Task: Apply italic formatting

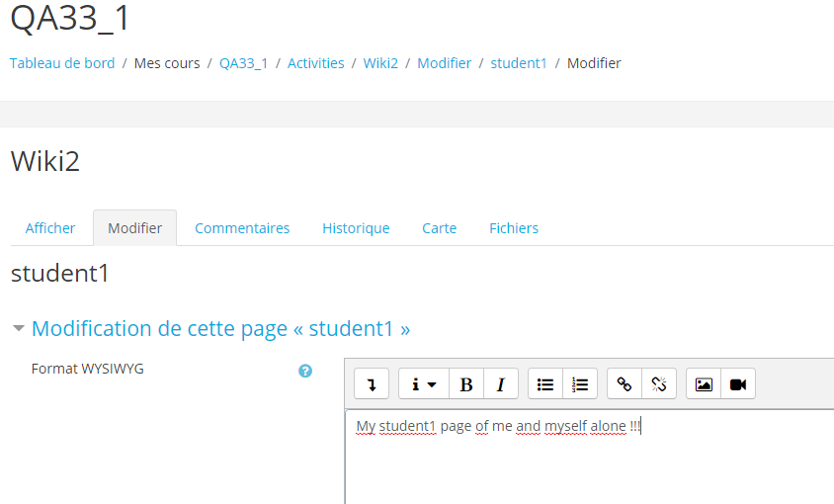Action: (501, 383)
